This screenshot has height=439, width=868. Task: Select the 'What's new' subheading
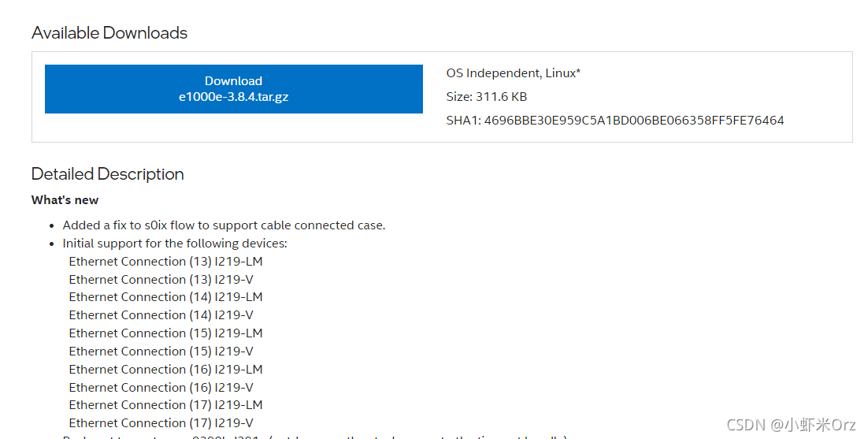coord(65,200)
